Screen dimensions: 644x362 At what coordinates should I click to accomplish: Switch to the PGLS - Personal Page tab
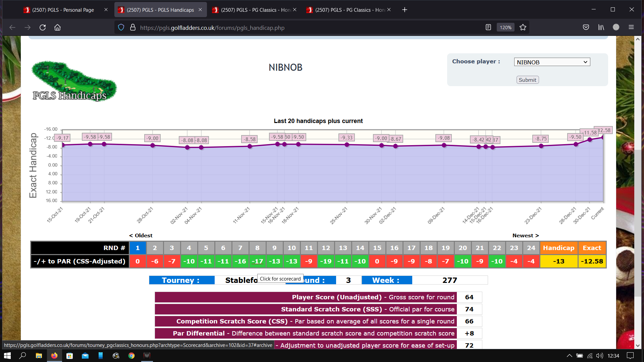pos(63,10)
